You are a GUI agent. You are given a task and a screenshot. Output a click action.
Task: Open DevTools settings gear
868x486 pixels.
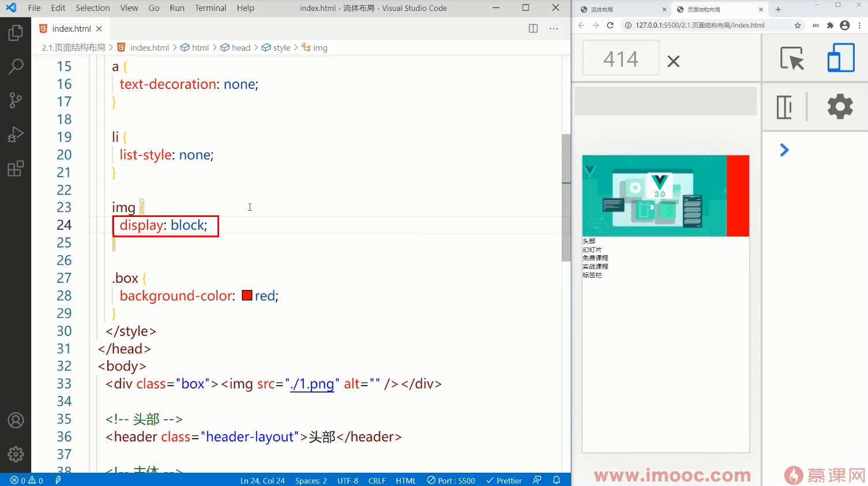tap(840, 107)
